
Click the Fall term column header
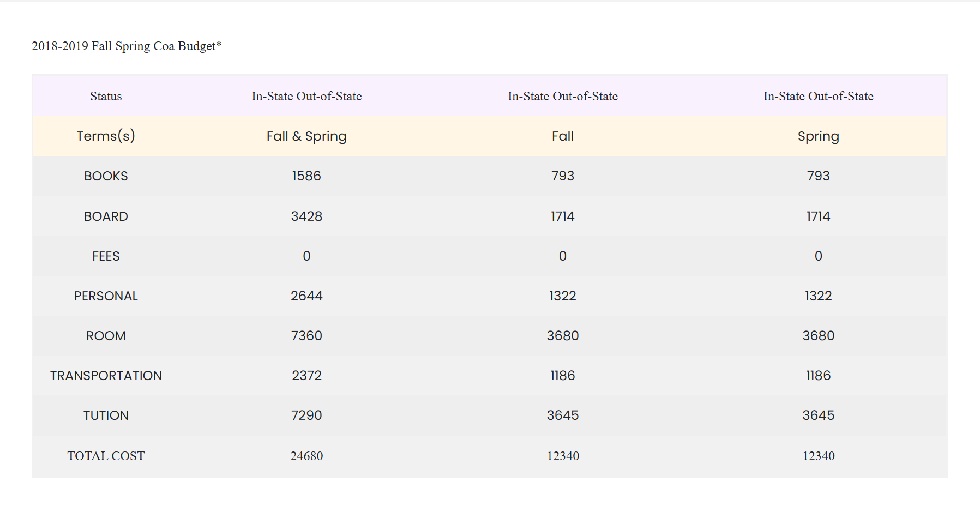click(562, 136)
